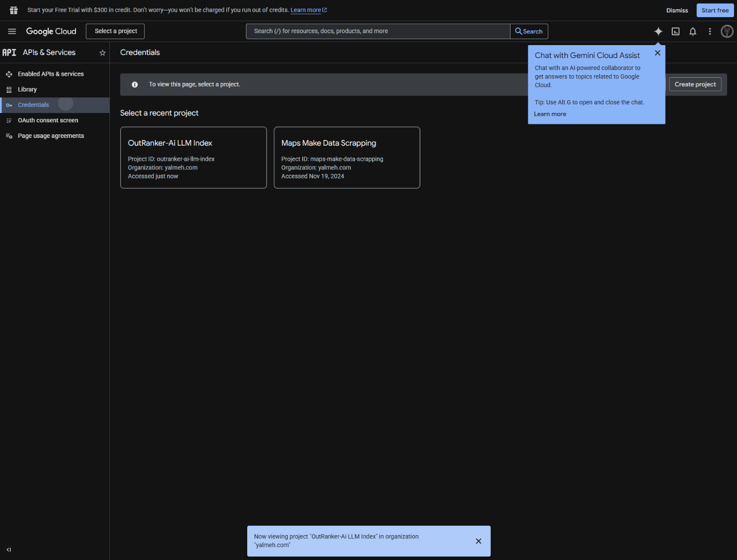Click the Create project button
737x560 pixels.
coord(695,85)
